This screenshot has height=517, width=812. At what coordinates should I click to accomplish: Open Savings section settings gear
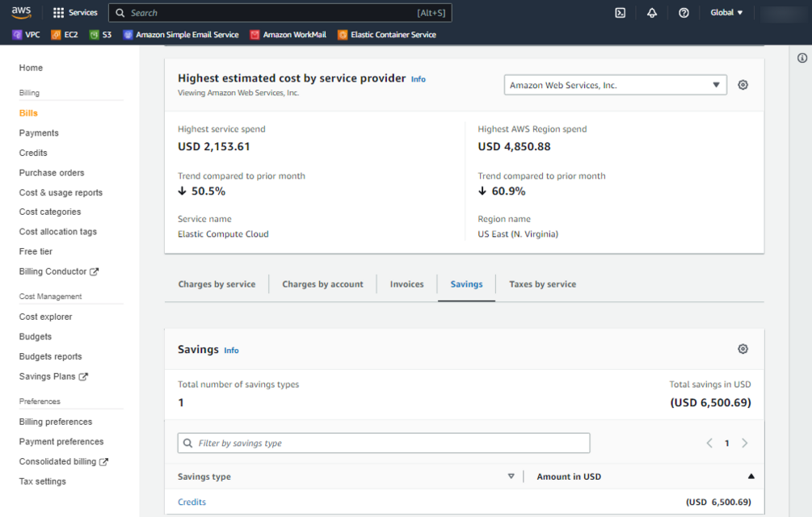click(x=743, y=349)
